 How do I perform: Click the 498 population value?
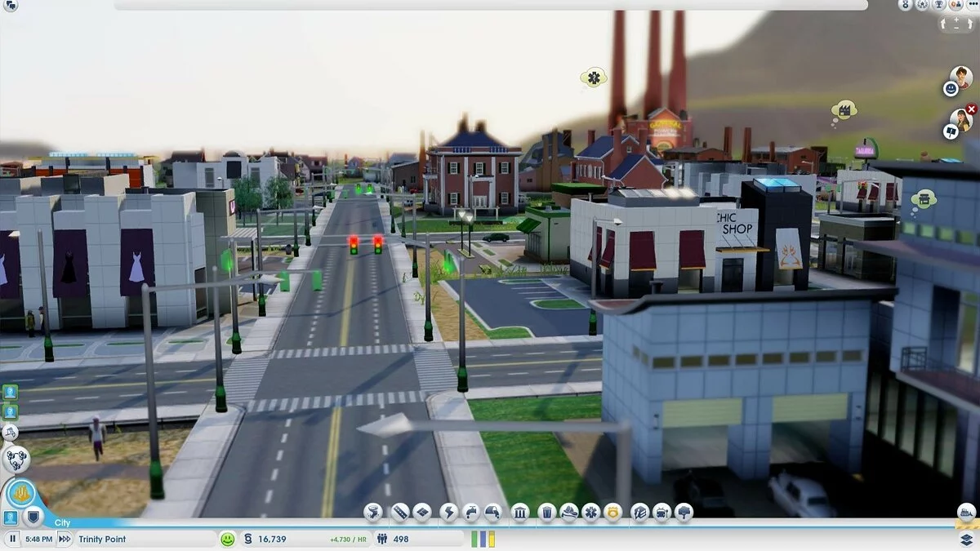click(x=401, y=540)
